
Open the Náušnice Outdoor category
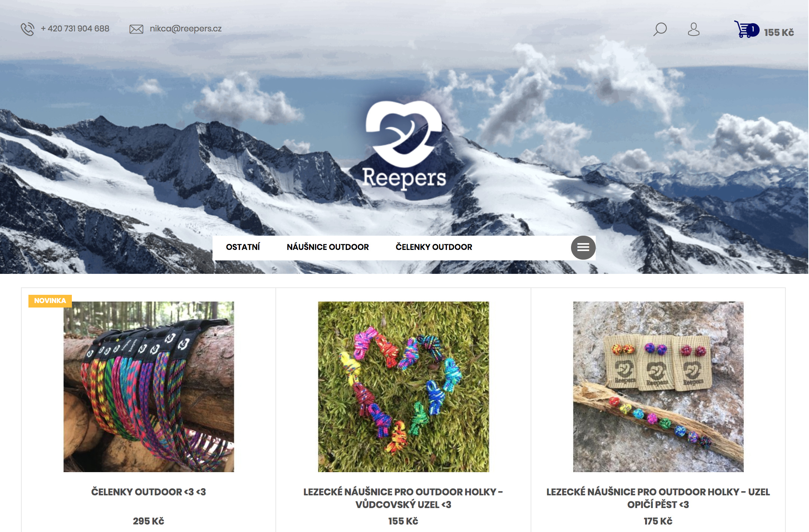[328, 247]
